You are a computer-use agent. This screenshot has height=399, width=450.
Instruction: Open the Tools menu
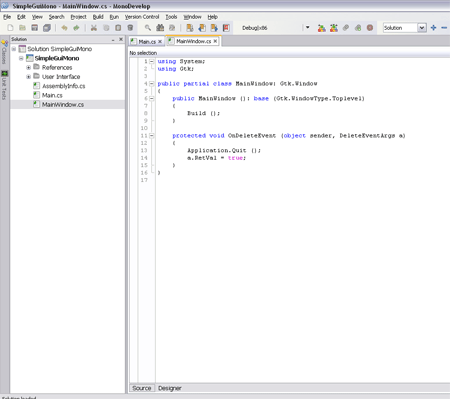coord(171,17)
